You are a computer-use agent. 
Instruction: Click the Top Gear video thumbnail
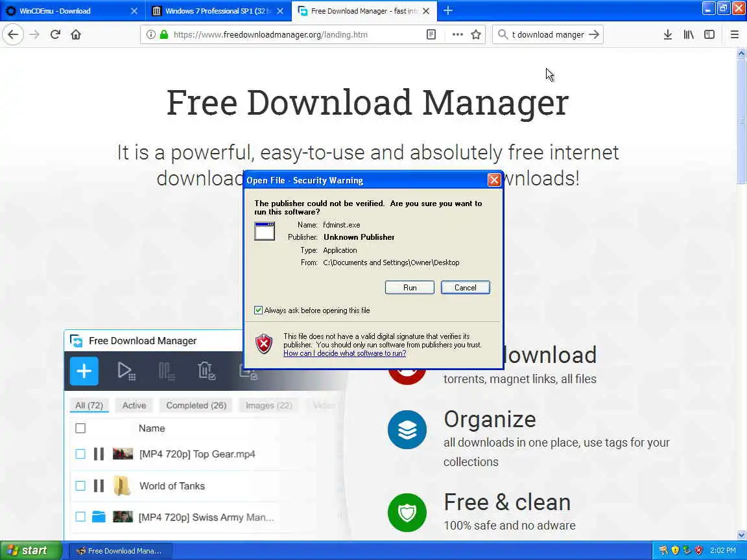point(123,454)
